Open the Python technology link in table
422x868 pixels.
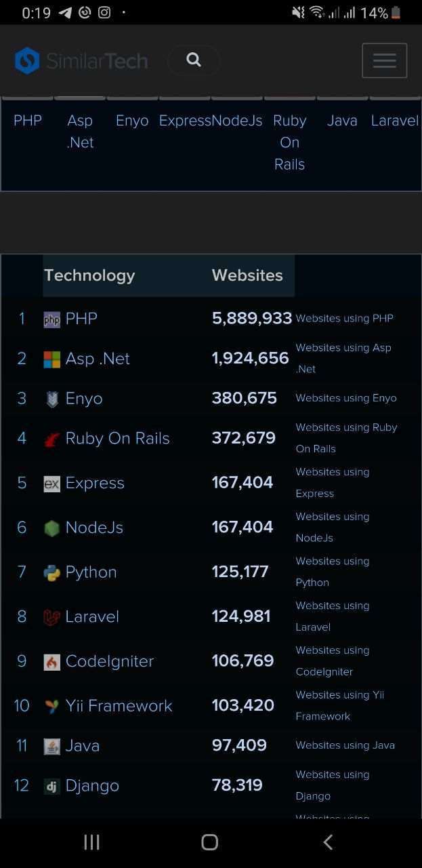(x=91, y=572)
